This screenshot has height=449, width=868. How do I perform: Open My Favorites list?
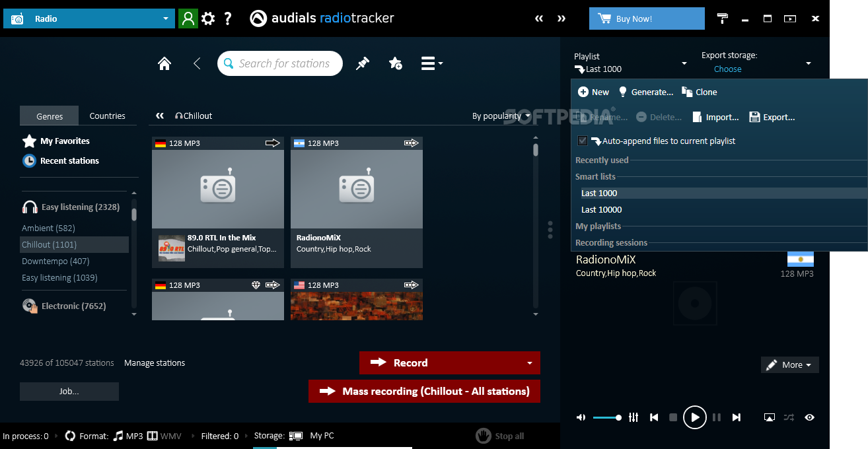[x=56, y=141]
